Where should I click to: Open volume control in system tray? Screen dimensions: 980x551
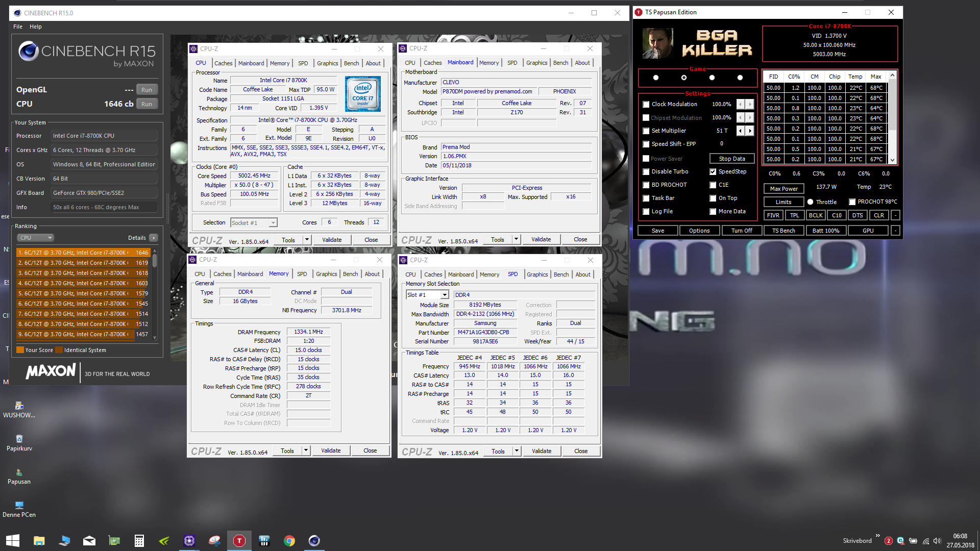[937, 541]
